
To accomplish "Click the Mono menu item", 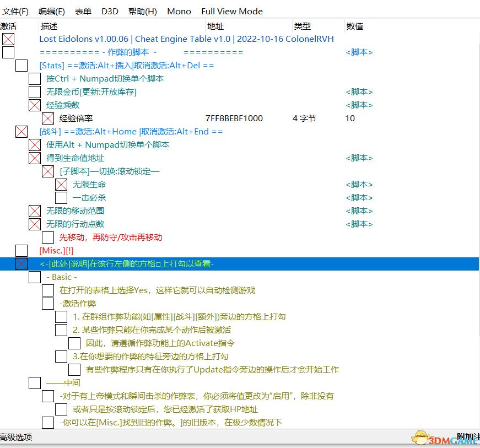I will pos(179,11).
